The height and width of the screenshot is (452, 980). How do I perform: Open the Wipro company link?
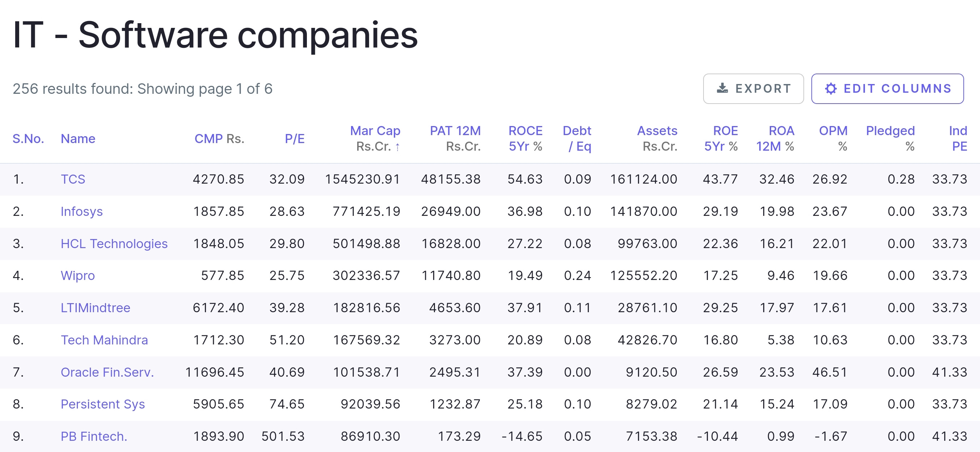point(77,275)
